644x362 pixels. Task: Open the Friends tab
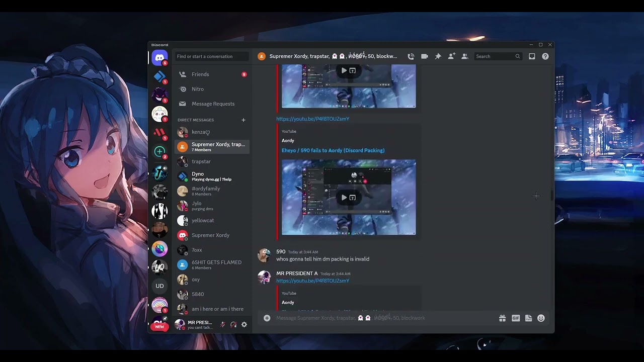click(x=212, y=74)
